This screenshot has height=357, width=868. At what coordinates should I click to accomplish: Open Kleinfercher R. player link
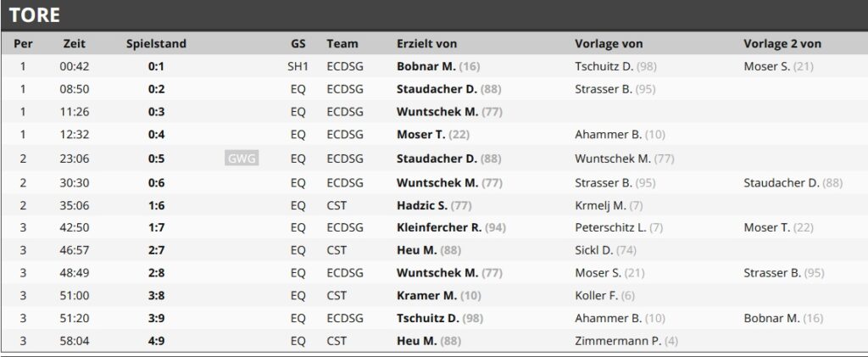pos(439,227)
